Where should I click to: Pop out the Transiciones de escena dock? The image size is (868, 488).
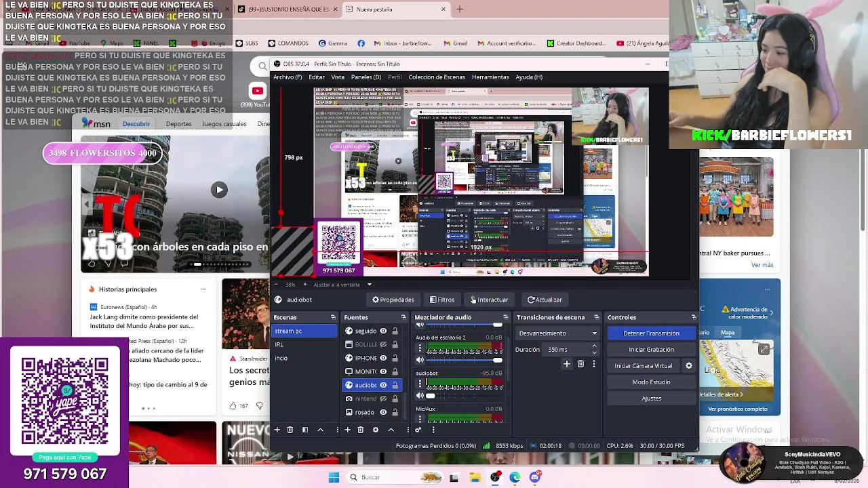tap(596, 317)
